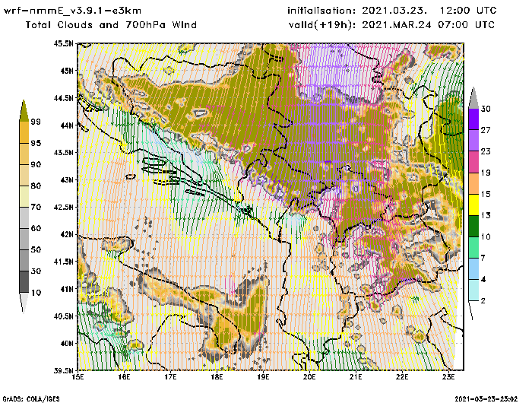The height and width of the screenshot is (403, 532).
Task: Click the pale cyan 2-4 wind swatch
Action: pyautogui.click(x=473, y=290)
